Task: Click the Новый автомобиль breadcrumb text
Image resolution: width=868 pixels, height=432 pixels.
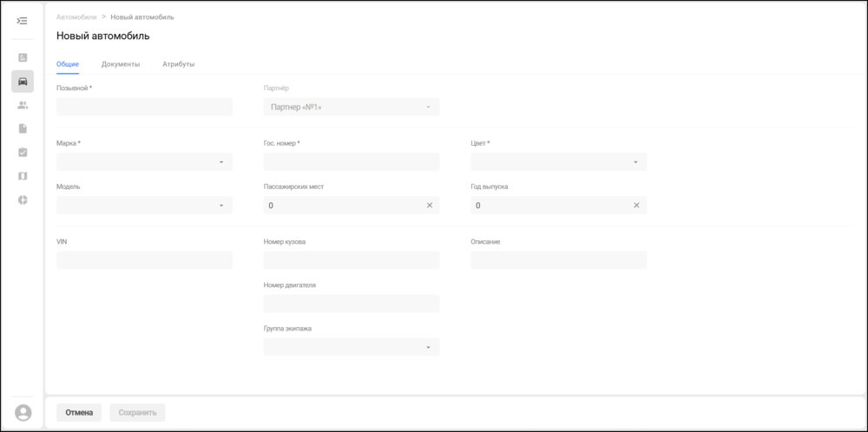Action: 142,17
